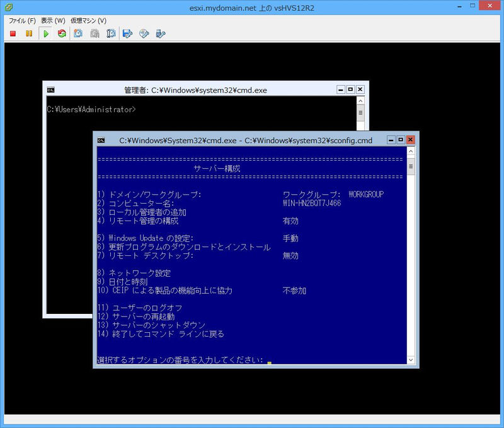This screenshot has height=428, width=504.
Task: Click row 12) サーバーの再起動
Action: click(135, 316)
